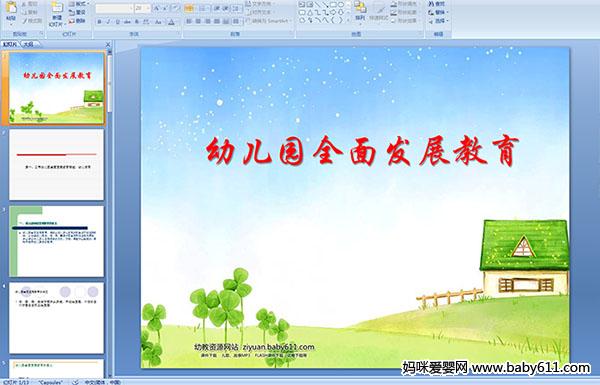
Task: Pick the oval shape in shapes gallery
Action: pos(341,5)
